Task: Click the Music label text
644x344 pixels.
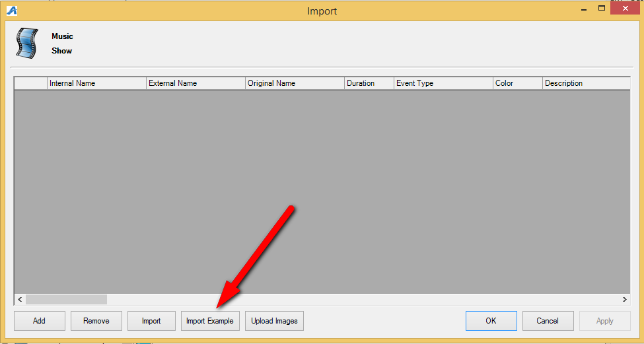Action: coord(63,36)
